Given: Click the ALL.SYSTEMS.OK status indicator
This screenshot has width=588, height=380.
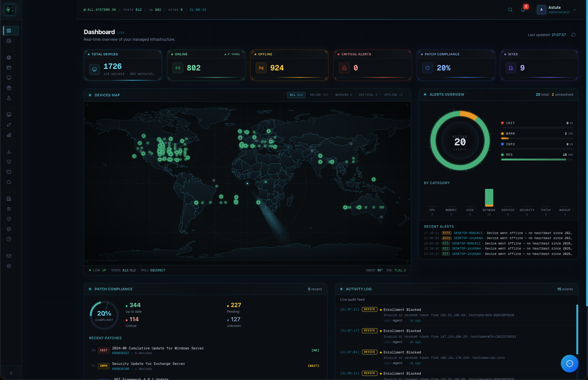Looking at the screenshot, I should click(100, 10).
